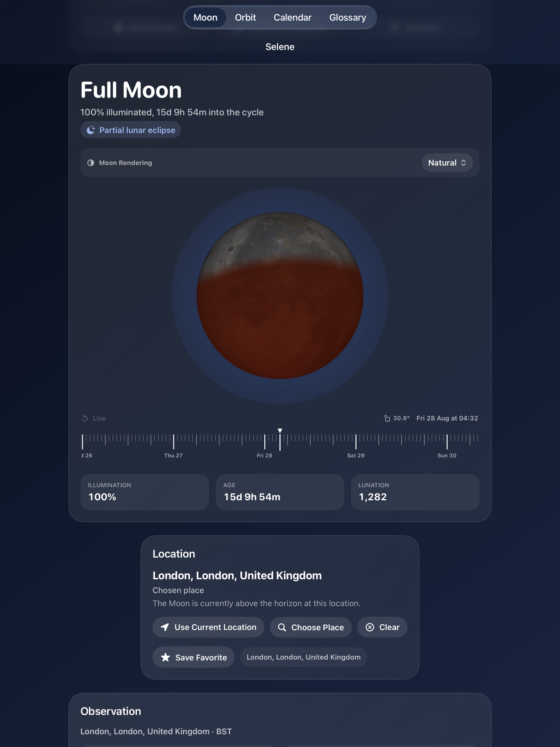The image size is (560, 747).
Task: Click the Location section heading
Action: coord(174,554)
